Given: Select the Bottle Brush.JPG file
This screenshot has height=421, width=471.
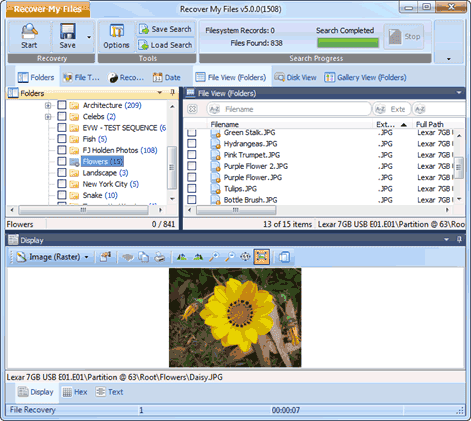Looking at the screenshot, I should coord(250,200).
